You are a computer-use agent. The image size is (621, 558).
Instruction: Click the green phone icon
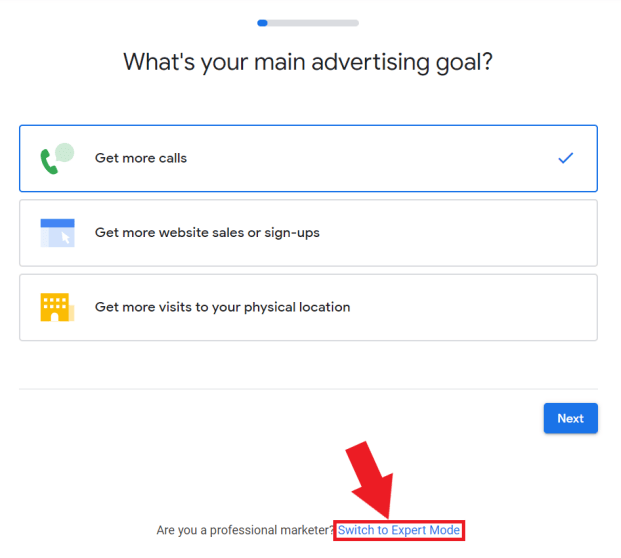pos(50,162)
